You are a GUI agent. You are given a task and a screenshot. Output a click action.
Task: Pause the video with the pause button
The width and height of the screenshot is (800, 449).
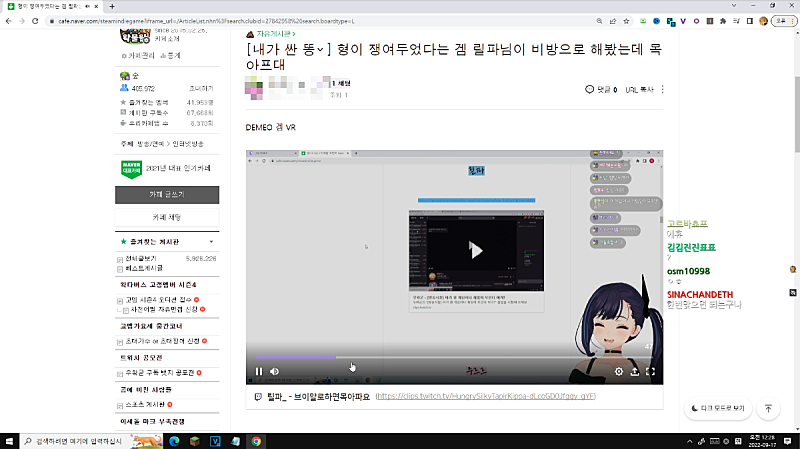click(259, 371)
